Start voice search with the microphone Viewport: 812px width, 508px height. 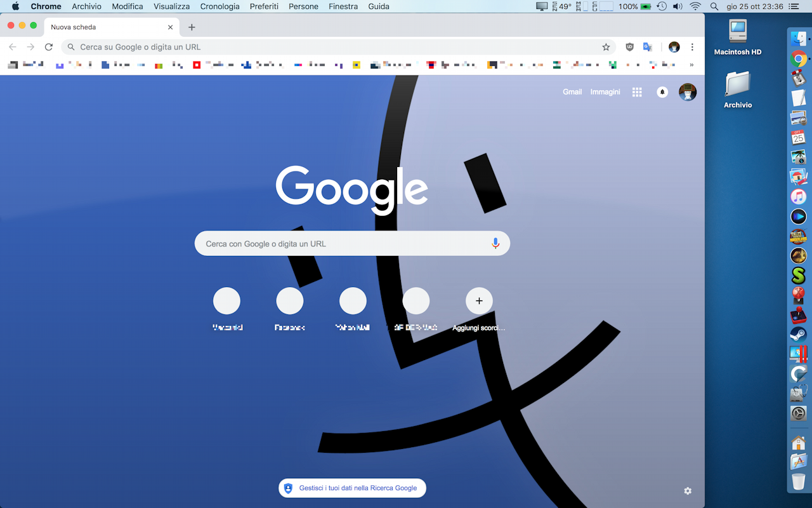tap(495, 244)
